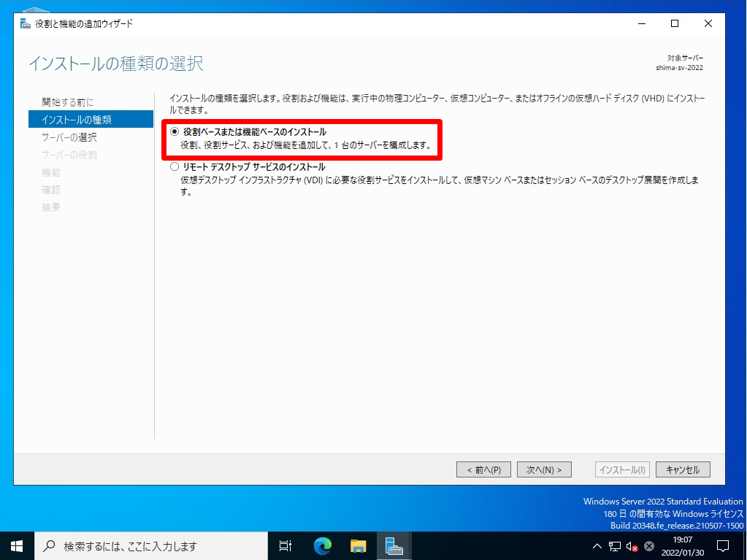Image resolution: width=747 pixels, height=560 pixels.
Task: Select Remote Desktop Services installation radio button
Action: tap(175, 167)
